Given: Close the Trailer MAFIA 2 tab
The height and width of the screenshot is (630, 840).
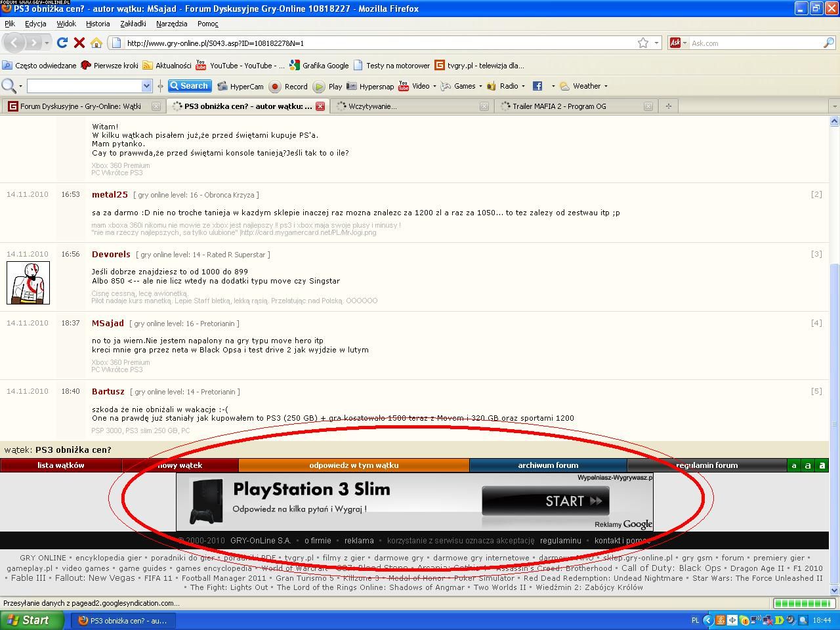Looking at the screenshot, I should point(648,106).
